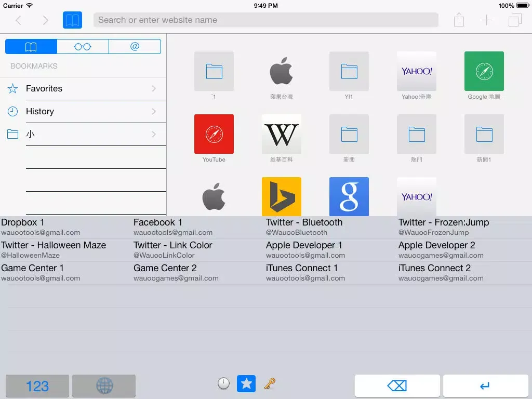
Task: Tap the Safari back arrow
Action: click(18, 20)
